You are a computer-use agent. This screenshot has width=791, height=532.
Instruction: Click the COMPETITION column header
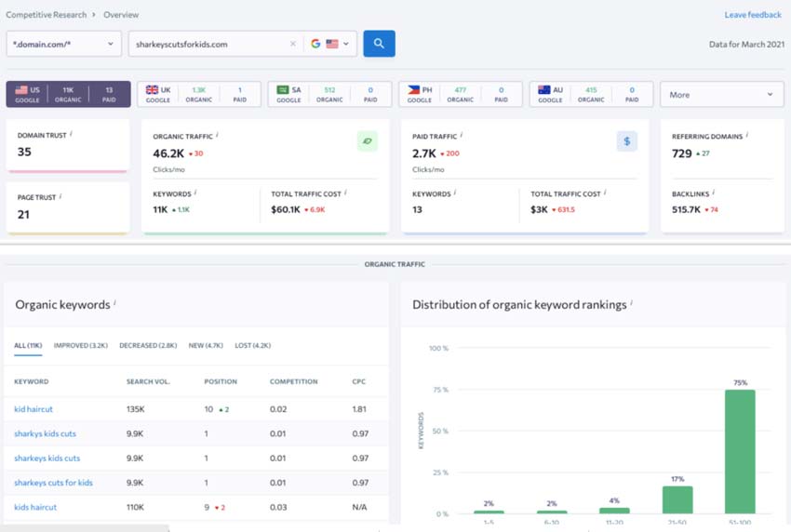[293, 381]
